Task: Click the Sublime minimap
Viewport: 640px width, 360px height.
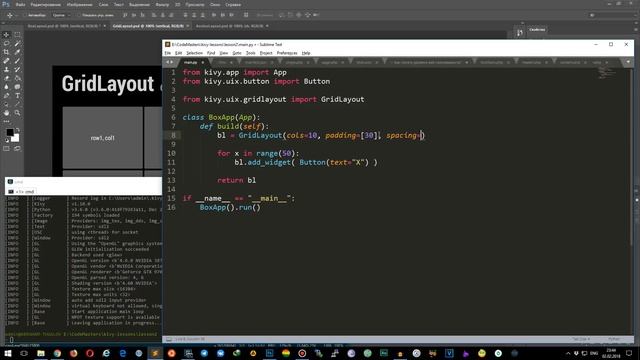Action: pos(607,74)
